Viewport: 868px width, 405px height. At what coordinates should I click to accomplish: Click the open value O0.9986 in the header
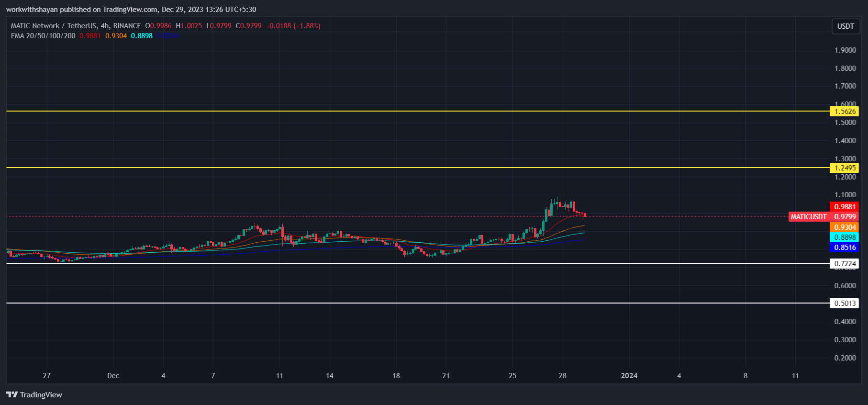(x=158, y=26)
